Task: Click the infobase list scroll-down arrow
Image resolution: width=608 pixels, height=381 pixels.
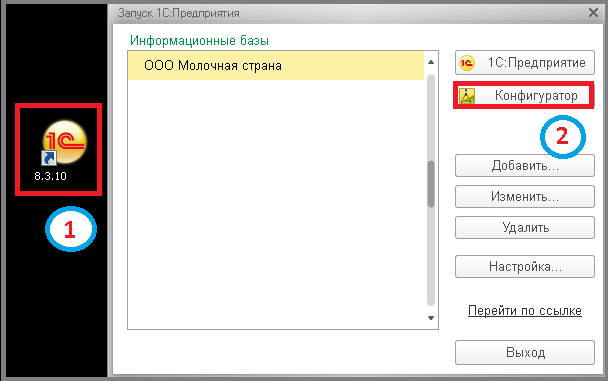Action: [x=431, y=318]
